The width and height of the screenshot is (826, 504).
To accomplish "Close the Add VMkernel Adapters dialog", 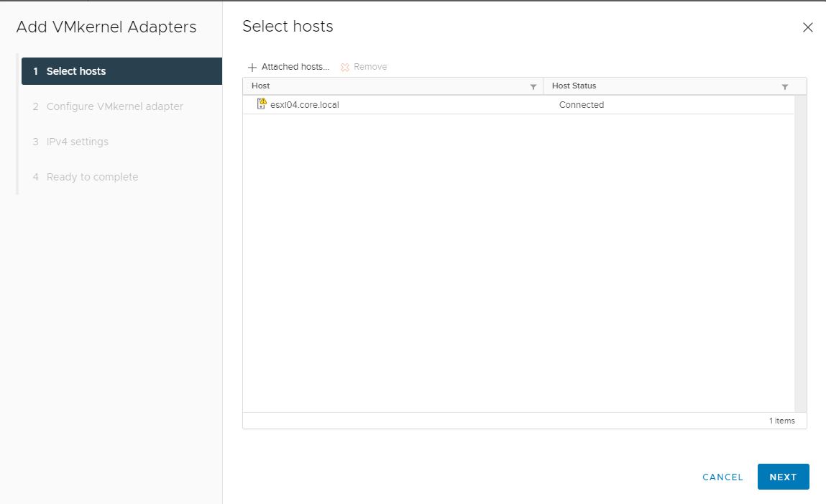I will point(807,27).
